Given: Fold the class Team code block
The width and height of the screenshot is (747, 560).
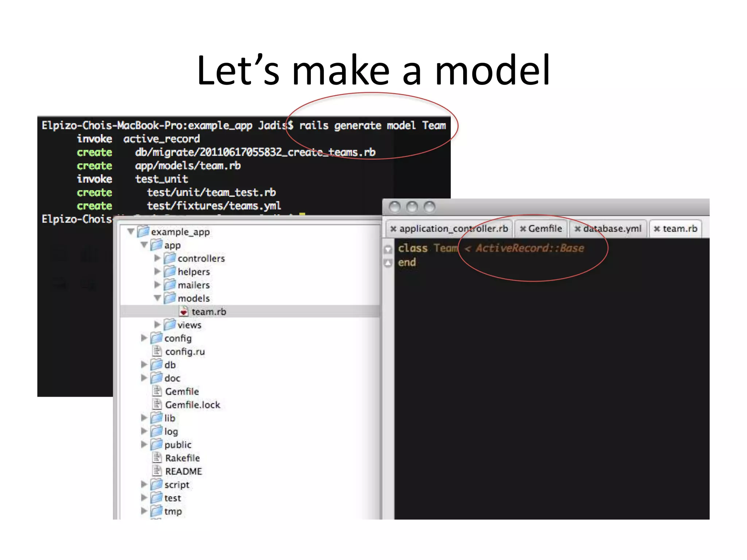Looking at the screenshot, I should 388,249.
